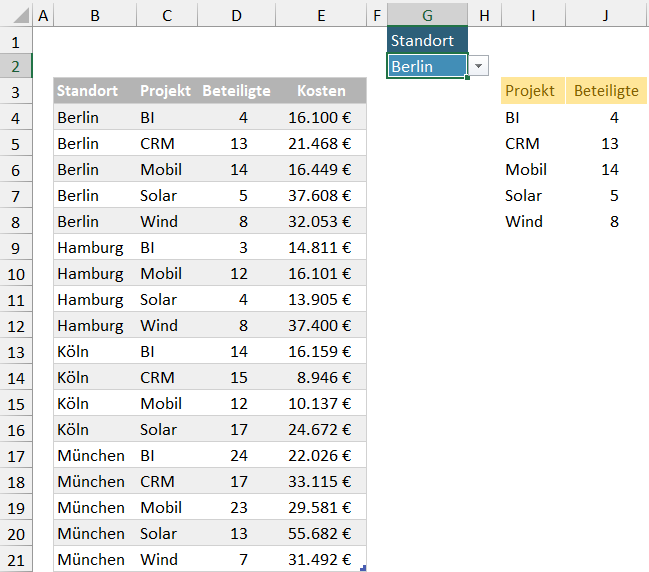This screenshot has height=572, width=649.
Task: Select the Berlin cell in row 4
Action: (x=95, y=118)
